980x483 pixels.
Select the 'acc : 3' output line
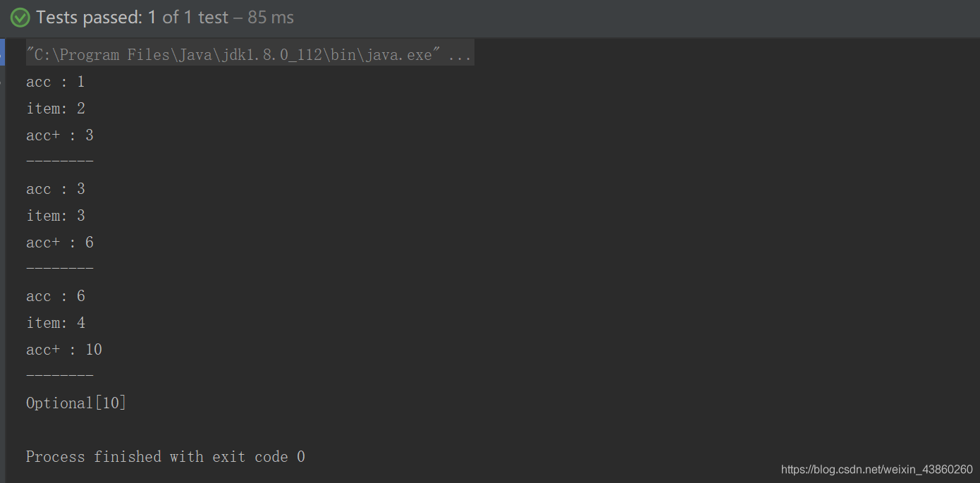point(55,189)
